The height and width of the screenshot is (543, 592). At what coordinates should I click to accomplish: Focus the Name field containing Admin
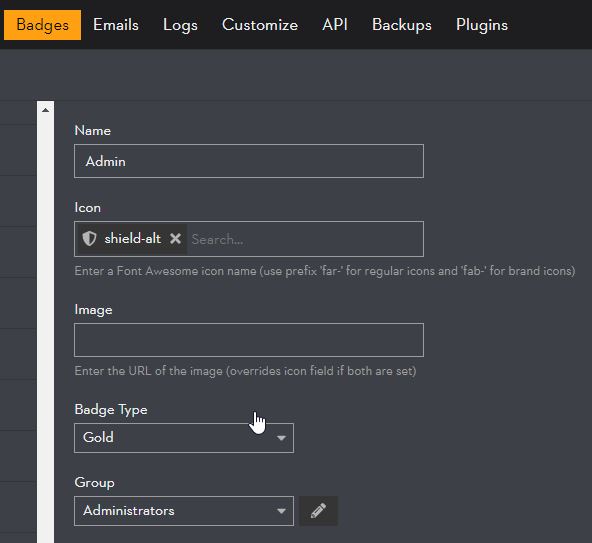249,161
